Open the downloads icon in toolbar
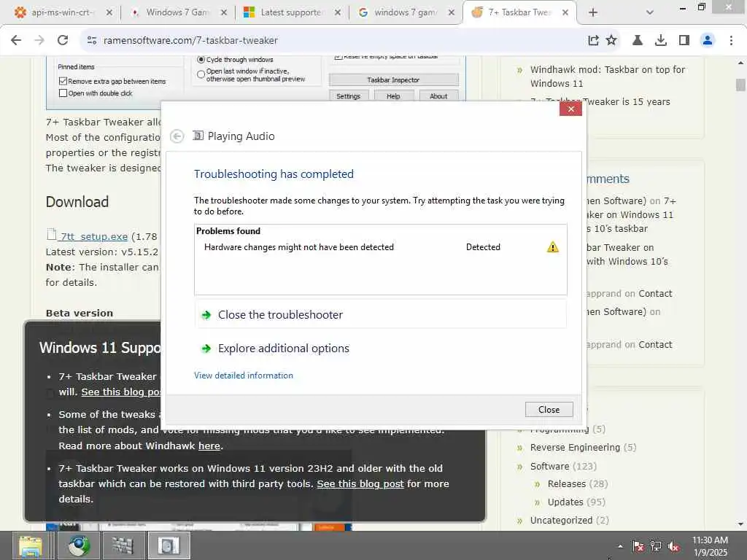This screenshot has height=560, width=747. coord(661,41)
